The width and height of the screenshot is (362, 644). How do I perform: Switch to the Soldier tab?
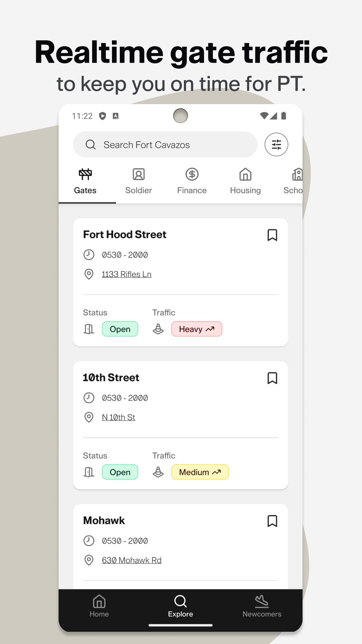[138, 182]
